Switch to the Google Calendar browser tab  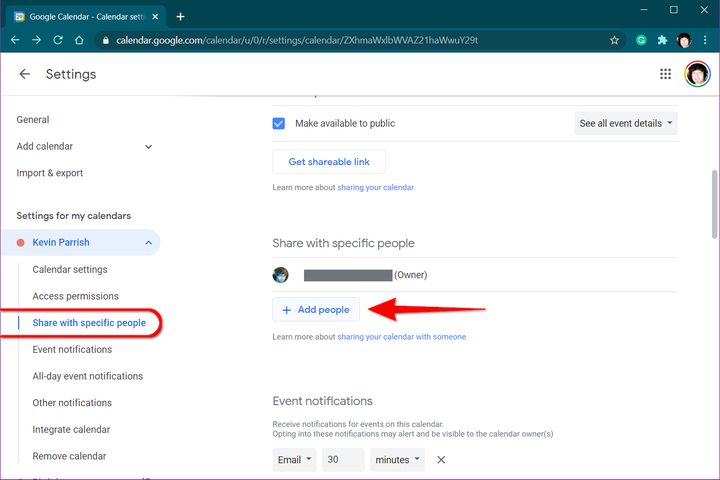(x=87, y=17)
